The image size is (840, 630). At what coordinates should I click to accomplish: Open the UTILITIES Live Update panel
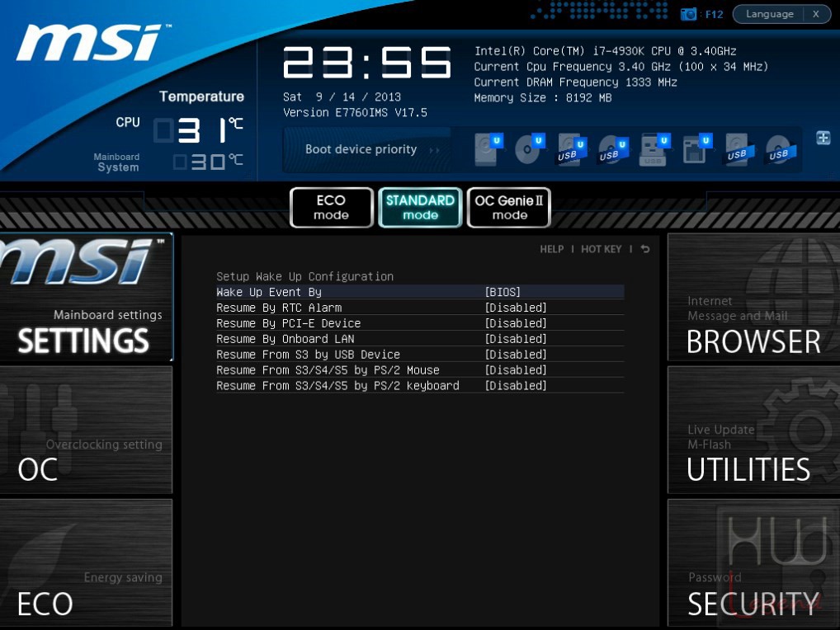pos(753,430)
